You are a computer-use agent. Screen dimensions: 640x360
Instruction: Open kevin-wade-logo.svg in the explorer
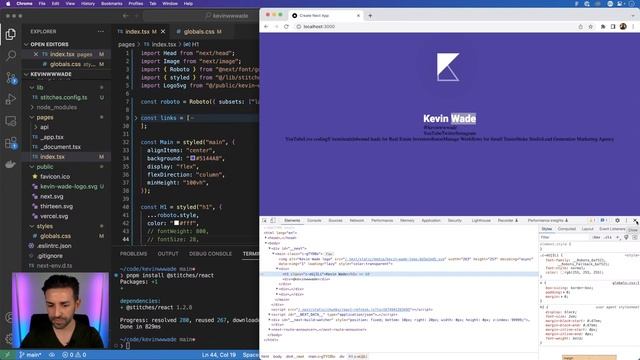point(68,187)
